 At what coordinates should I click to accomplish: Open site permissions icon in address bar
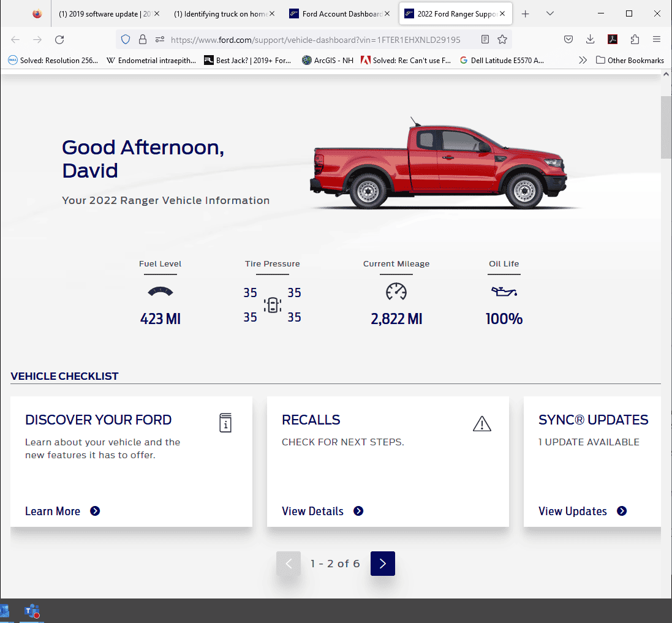point(160,40)
